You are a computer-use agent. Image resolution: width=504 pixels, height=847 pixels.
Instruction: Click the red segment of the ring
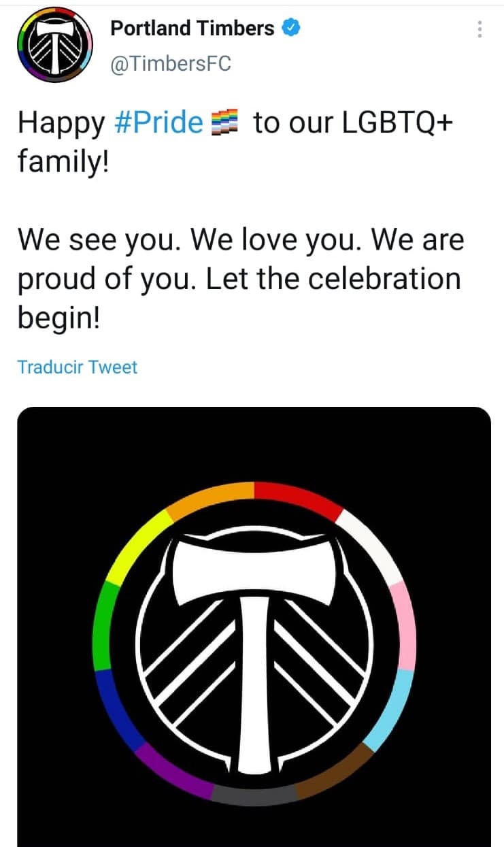pos(299,495)
